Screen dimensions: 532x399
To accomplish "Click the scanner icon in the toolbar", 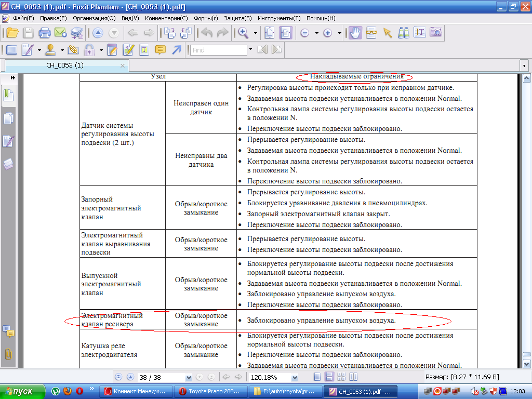I will 77,33.
